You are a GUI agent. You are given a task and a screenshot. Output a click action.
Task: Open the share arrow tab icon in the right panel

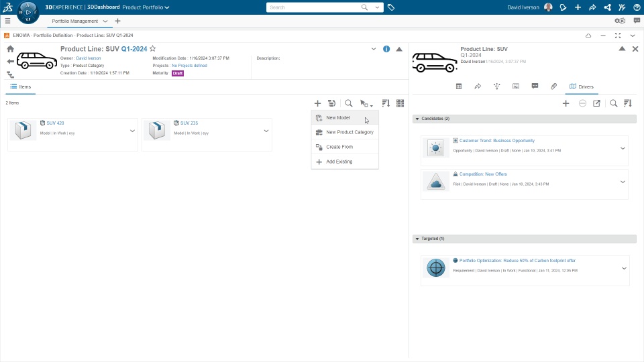point(478,86)
